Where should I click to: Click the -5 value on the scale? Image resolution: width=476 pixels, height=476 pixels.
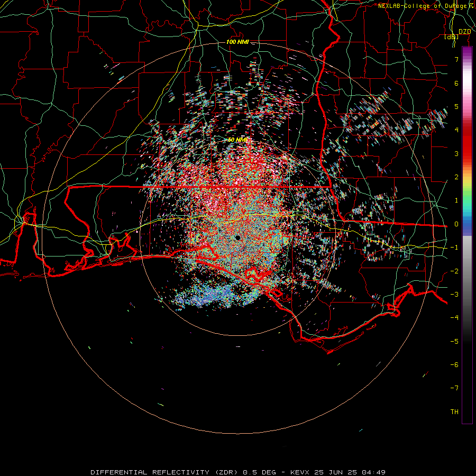tap(454, 342)
